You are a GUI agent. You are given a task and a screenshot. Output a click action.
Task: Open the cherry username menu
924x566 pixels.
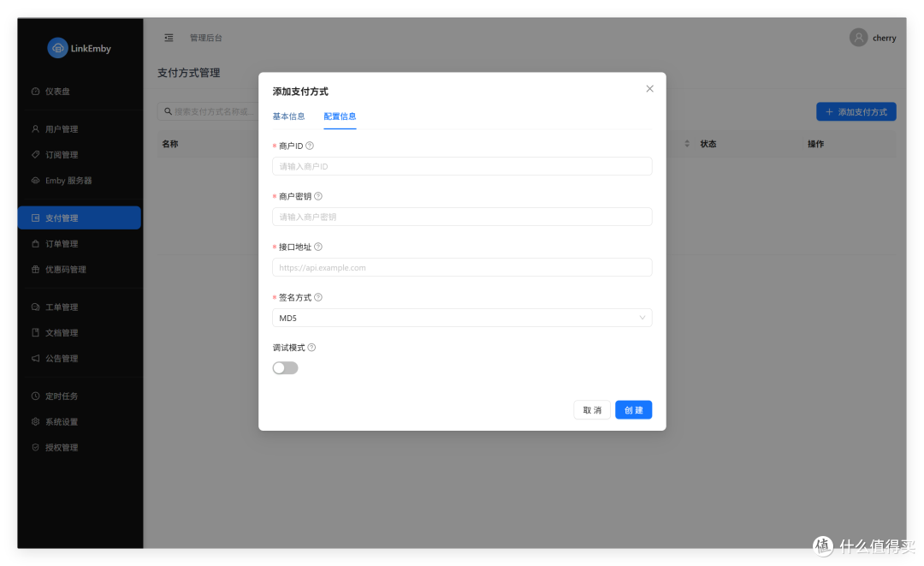coord(884,38)
